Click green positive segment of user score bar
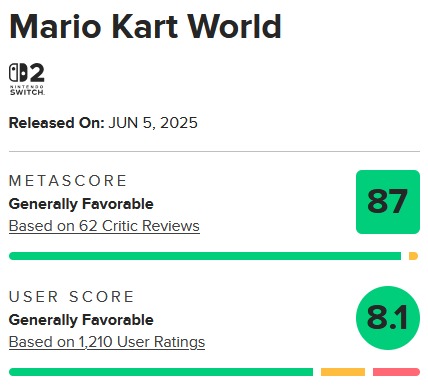Viewport: 428px width, 391px height. pos(161,372)
